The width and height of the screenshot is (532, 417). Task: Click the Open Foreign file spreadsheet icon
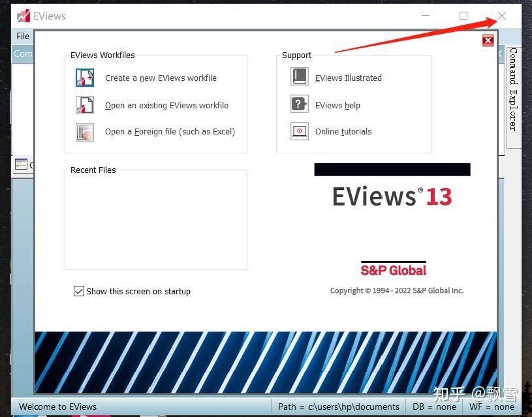[84, 132]
